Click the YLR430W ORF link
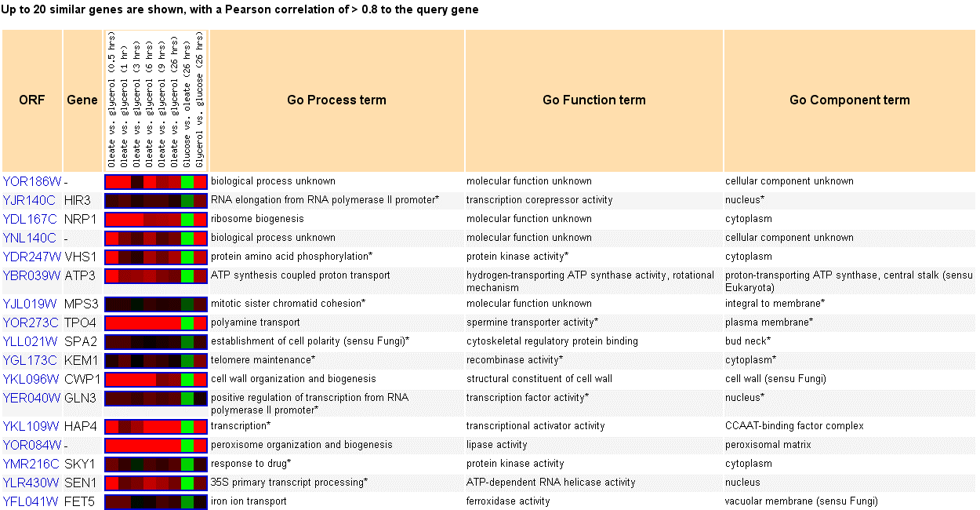This screenshot has width=980, height=510. 31,483
